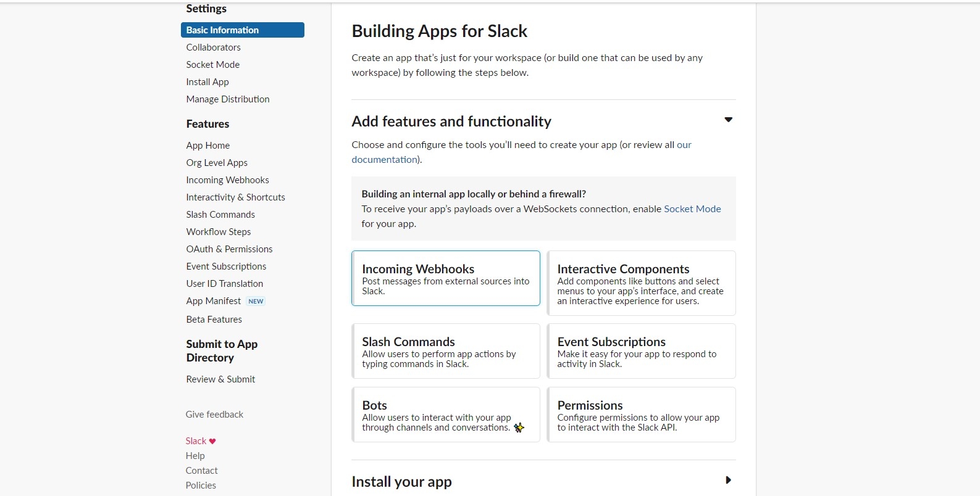The width and height of the screenshot is (980, 496).
Task: Select Event Subscriptions in the sidebar
Action: pyautogui.click(x=227, y=266)
